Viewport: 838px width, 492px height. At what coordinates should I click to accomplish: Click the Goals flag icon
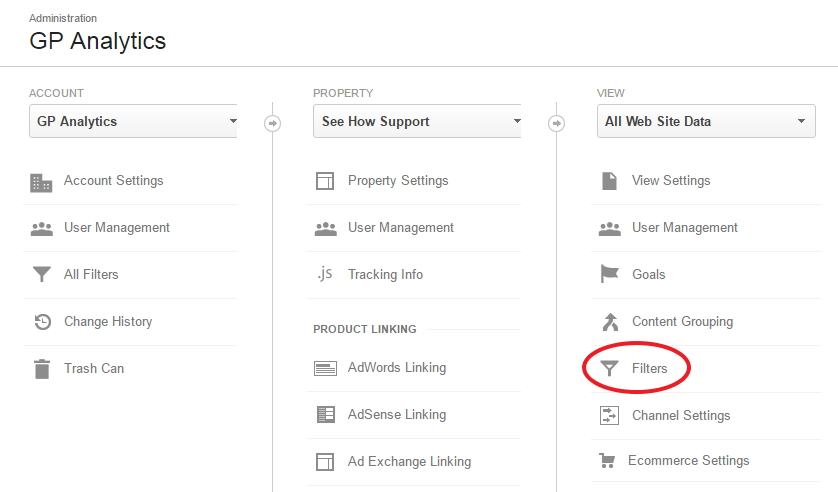pyautogui.click(x=609, y=274)
